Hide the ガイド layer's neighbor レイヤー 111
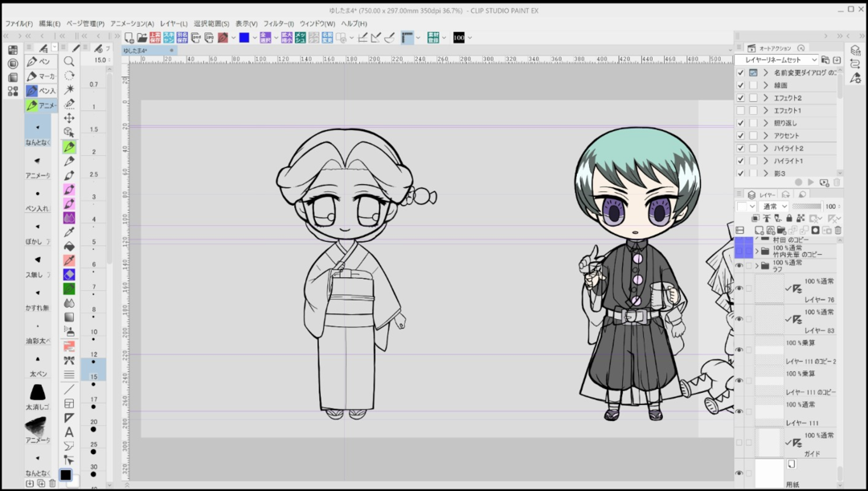This screenshot has width=868, height=491. click(x=739, y=411)
